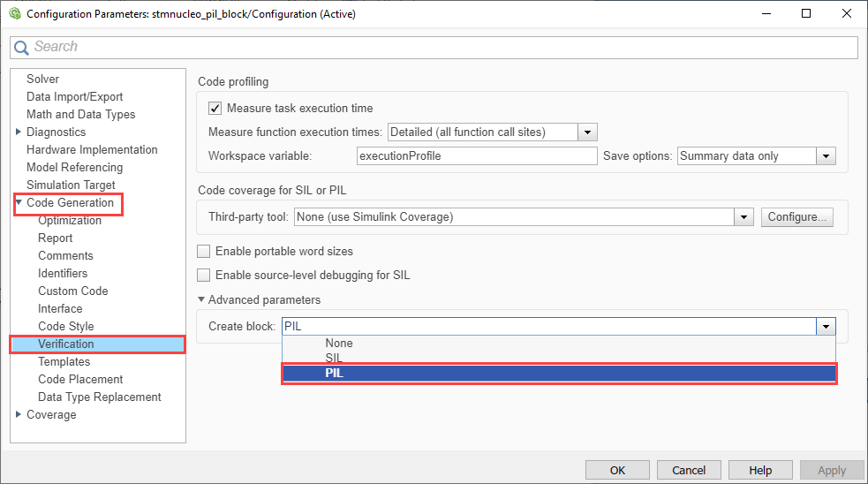Click the Simulink gear icon in title bar
Screen dimensions: 868x484
pyautogui.click(x=14, y=14)
